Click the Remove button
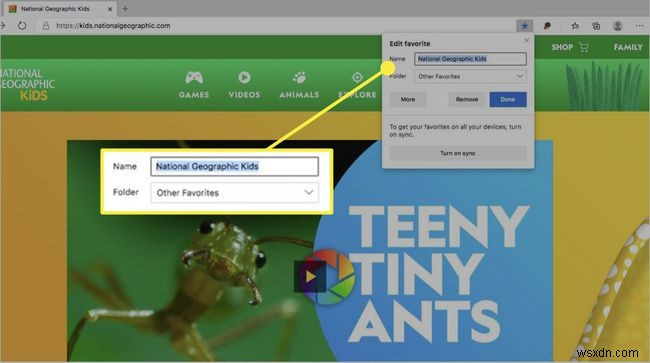 coord(467,99)
